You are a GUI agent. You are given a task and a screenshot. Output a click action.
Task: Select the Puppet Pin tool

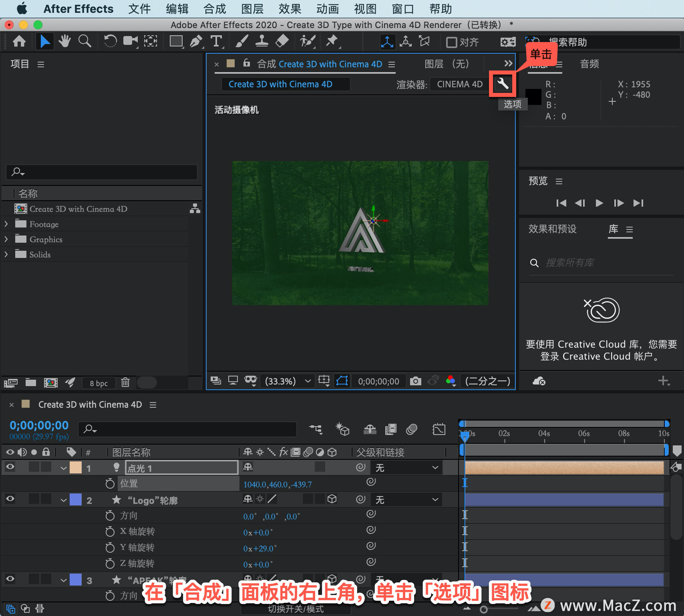[x=332, y=41]
